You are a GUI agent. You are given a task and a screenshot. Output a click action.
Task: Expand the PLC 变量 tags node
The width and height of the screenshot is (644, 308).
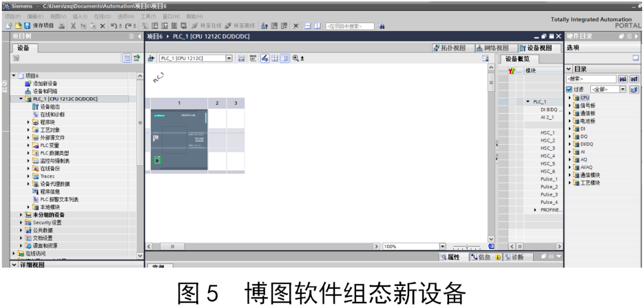[29, 145]
